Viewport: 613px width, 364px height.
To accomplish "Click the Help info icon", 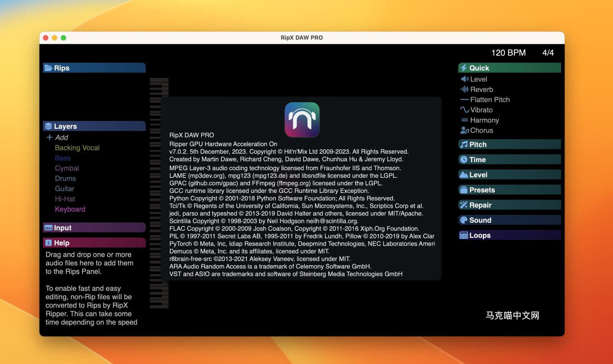I will [49, 243].
